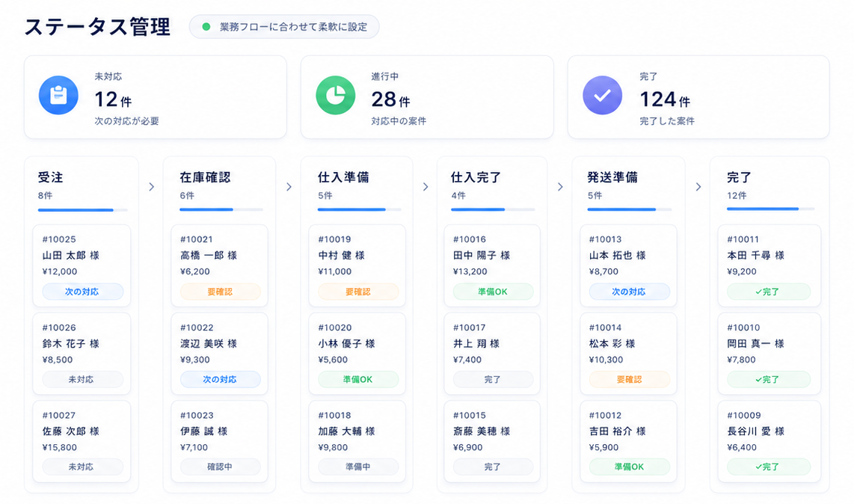Click customer name 吉田 裕介 様
The width and height of the screenshot is (854, 504).
618,431
